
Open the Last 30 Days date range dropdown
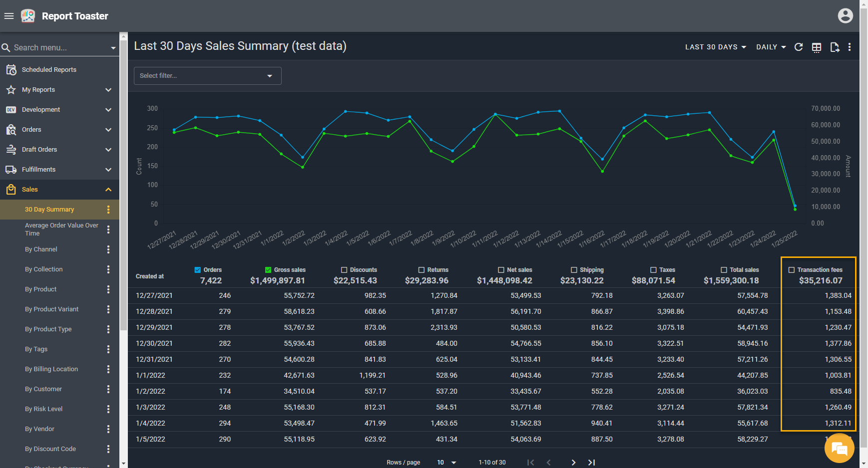[715, 47]
